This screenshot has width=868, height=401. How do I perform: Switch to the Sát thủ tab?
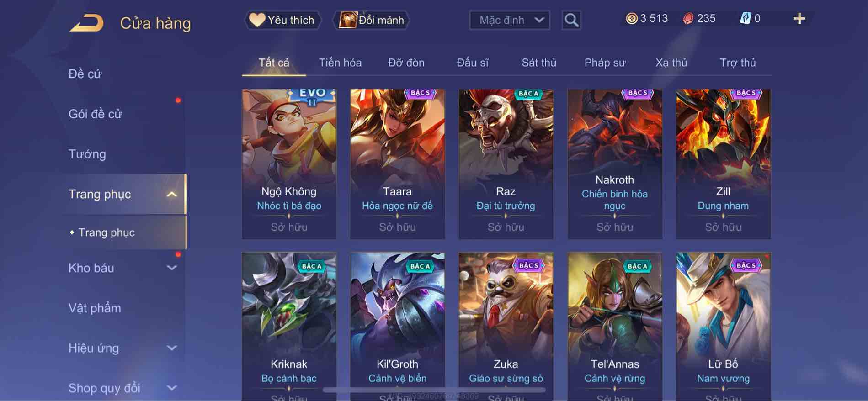tap(539, 63)
